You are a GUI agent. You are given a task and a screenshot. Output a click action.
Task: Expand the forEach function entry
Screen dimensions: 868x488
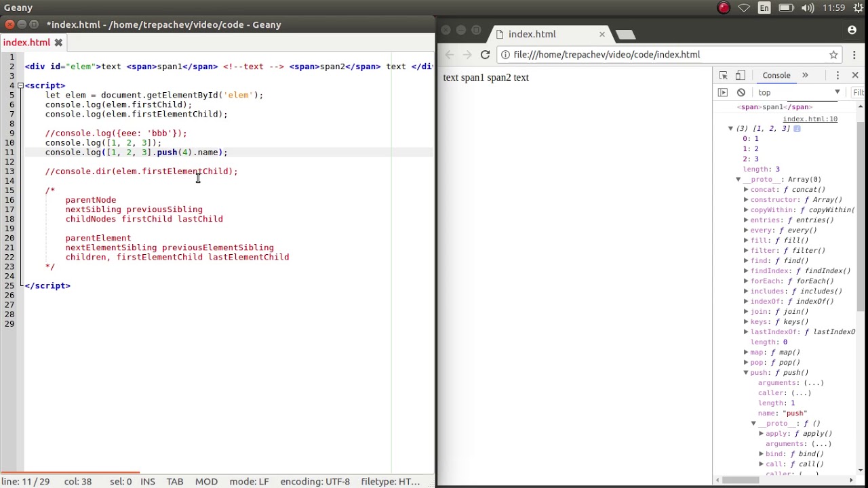[x=746, y=281]
